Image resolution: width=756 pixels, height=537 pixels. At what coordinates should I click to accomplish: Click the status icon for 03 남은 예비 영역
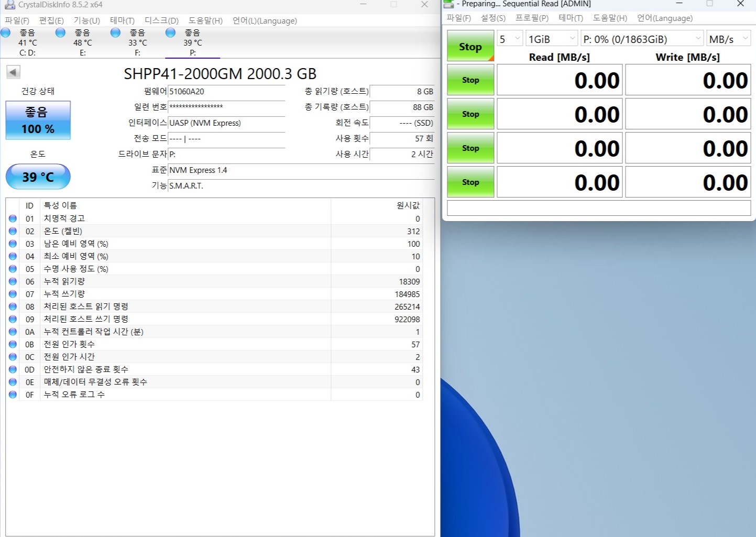13,244
